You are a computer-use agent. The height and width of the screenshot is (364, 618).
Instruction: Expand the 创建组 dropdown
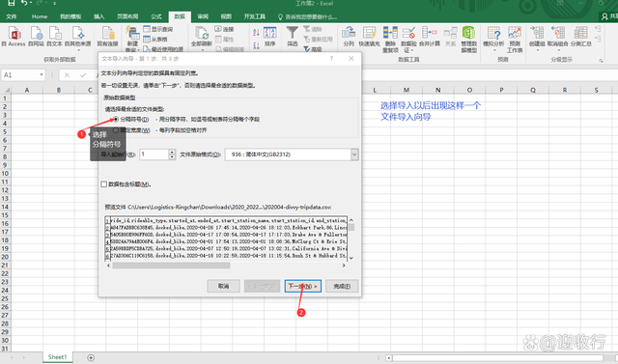[x=537, y=50]
